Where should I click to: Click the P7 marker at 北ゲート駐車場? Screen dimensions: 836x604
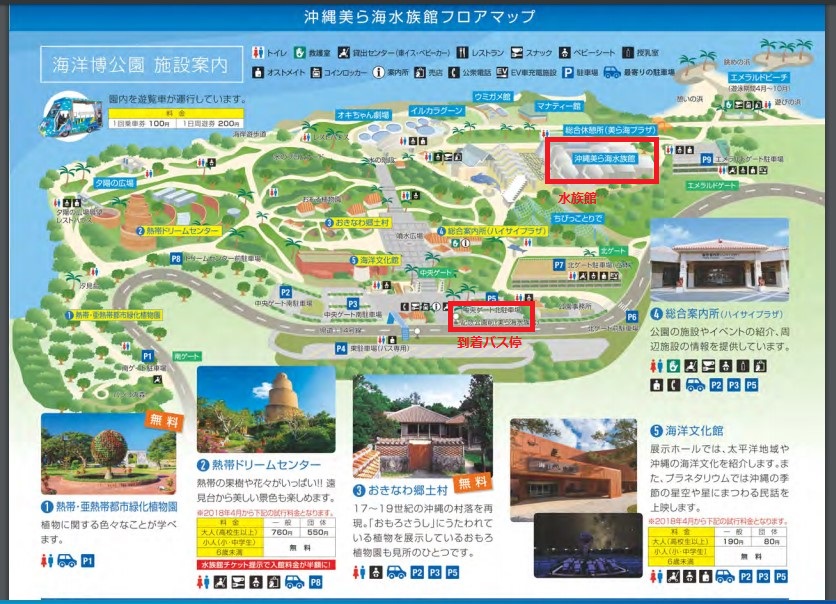point(558,264)
